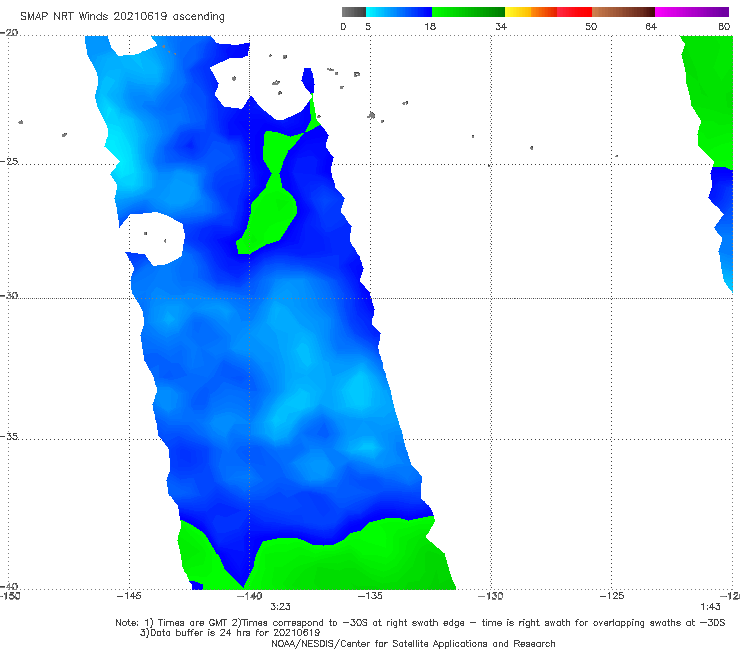This screenshot has height=650, width=740.
Task: Click the latitude label '-40'
Action: pos(9,586)
